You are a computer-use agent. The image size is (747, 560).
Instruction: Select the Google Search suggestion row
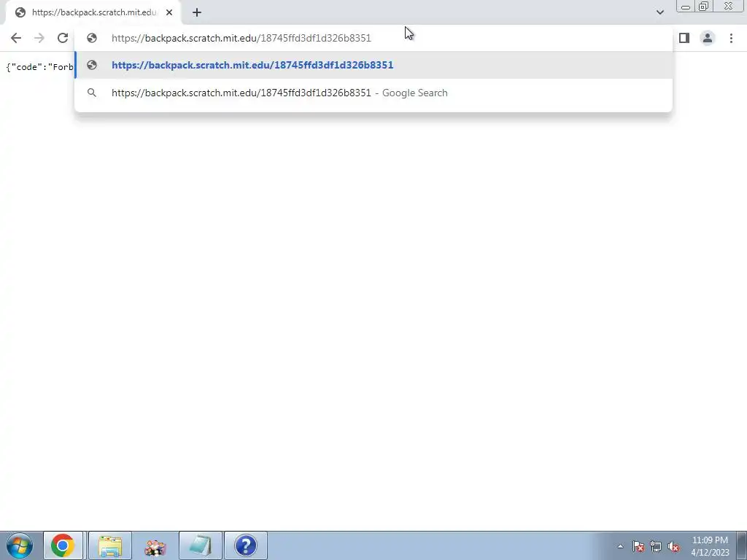[x=373, y=93]
